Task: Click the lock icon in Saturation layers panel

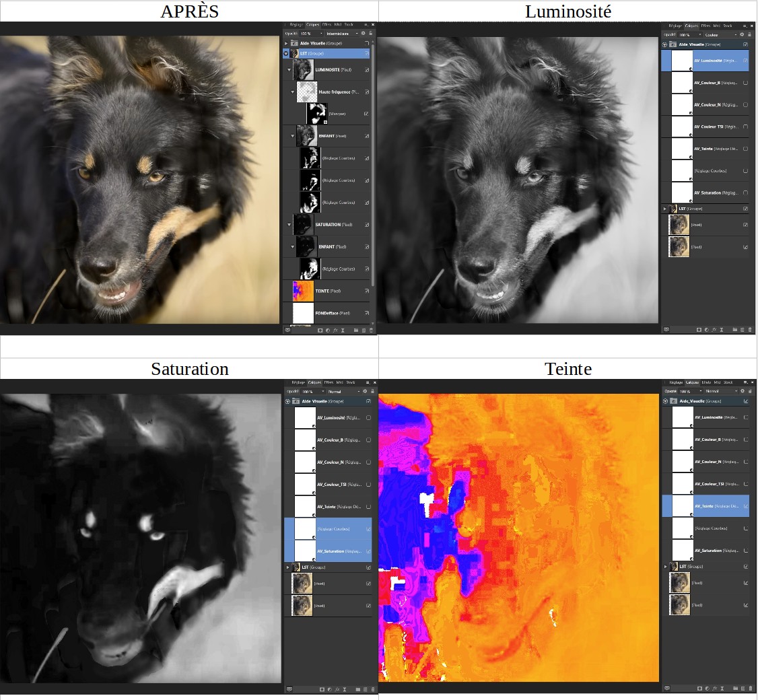Action: (x=372, y=391)
